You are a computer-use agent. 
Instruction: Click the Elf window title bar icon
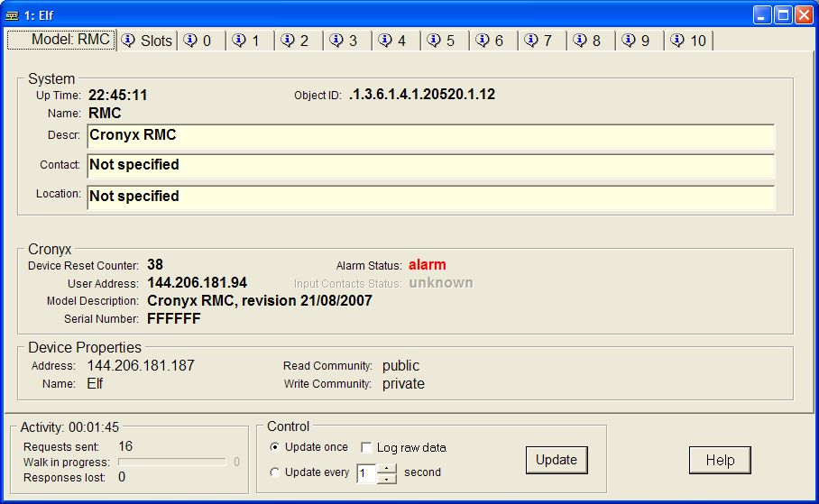[12, 15]
